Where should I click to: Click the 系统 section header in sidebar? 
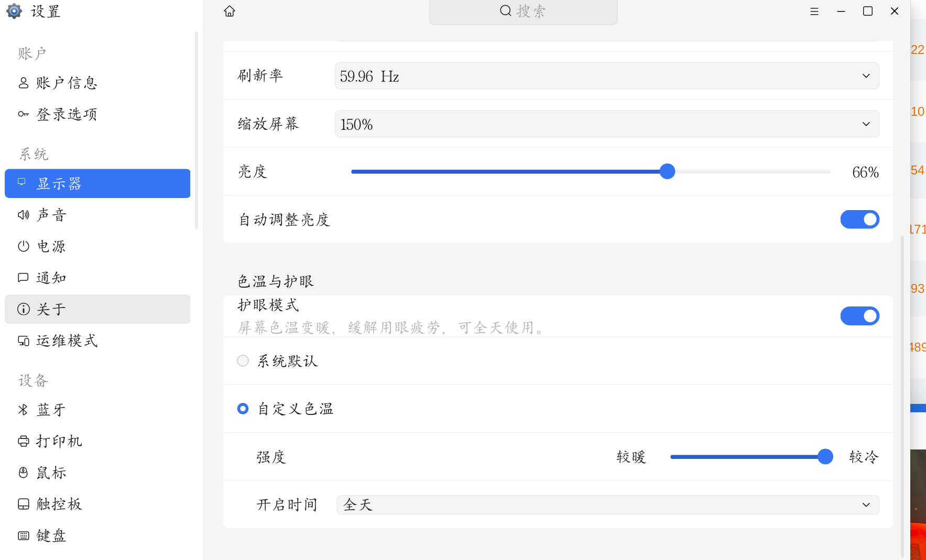click(34, 154)
